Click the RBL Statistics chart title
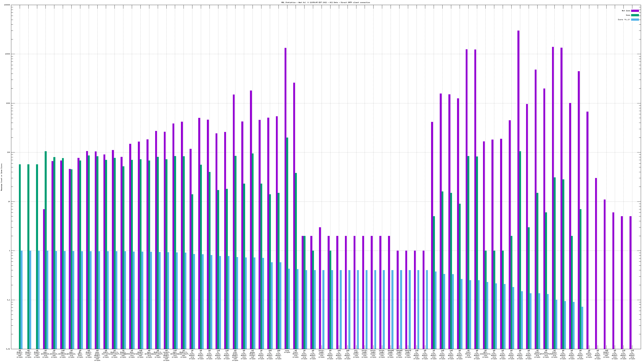Screen dimensions: 644x362 (325, 2)
